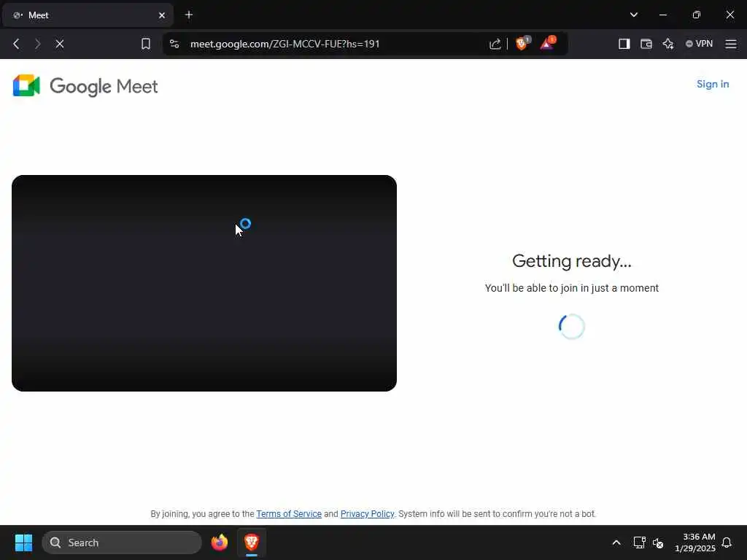The height and width of the screenshot is (560, 747).
Task: Toggle the browser sidebar panel
Action: point(624,44)
